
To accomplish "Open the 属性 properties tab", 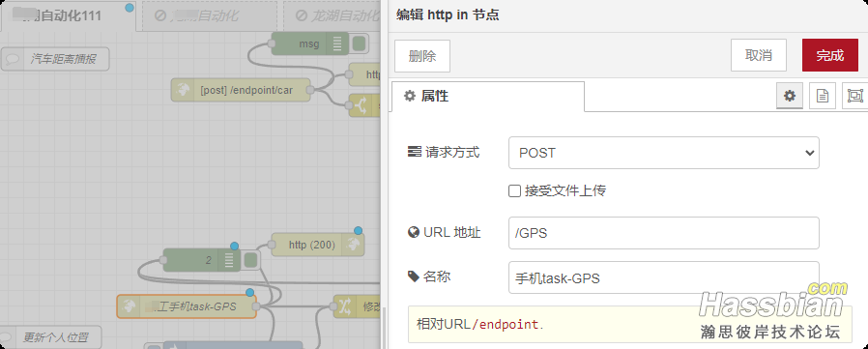I will click(488, 97).
